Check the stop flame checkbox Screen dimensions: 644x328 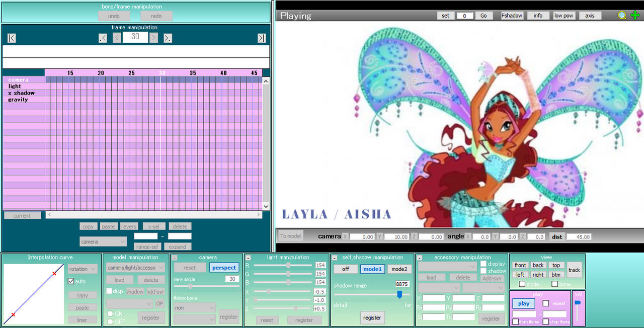pos(546,321)
